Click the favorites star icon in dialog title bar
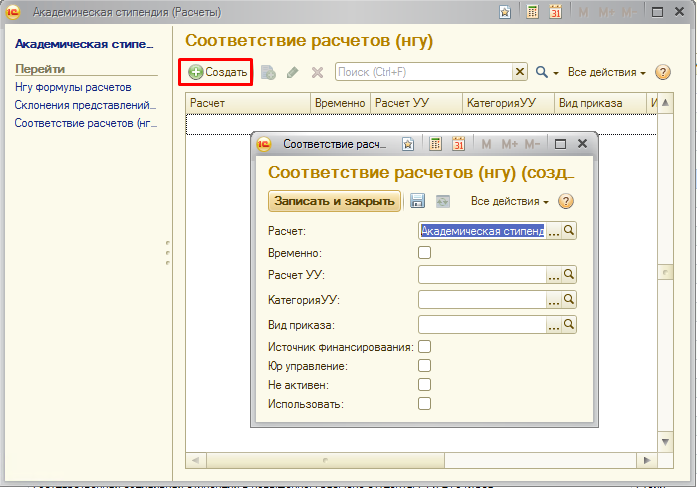Screen dimensions: 697x488 click(408, 144)
